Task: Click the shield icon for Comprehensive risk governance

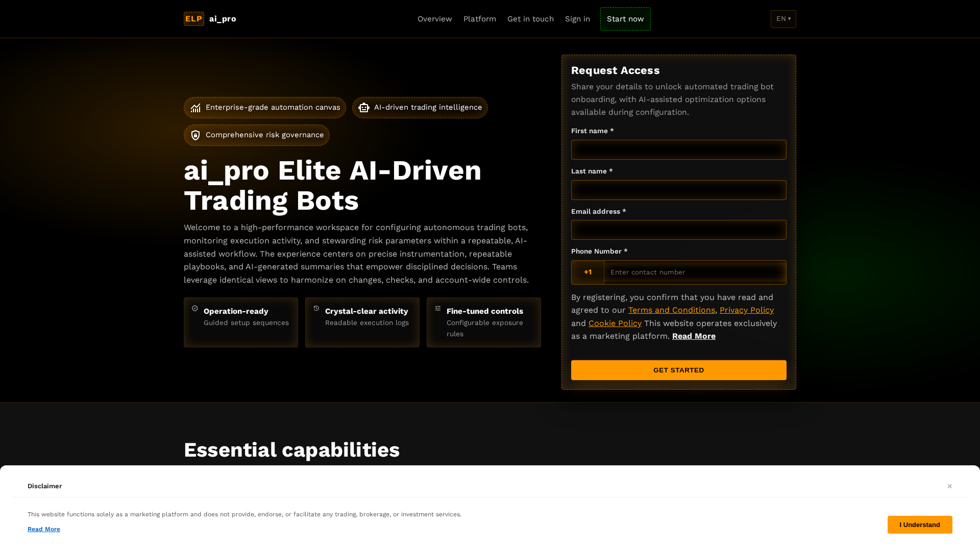Action: (x=195, y=135)
